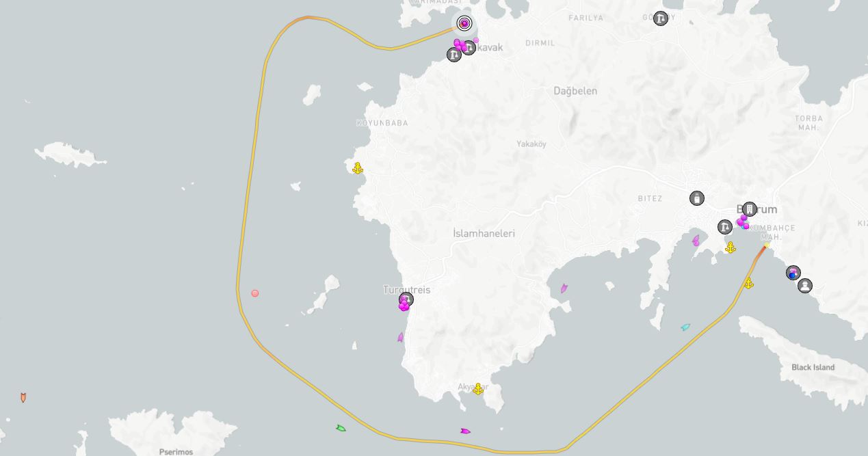
Task: Select the orange vessel at far left
Action: (x=23, y=397)
